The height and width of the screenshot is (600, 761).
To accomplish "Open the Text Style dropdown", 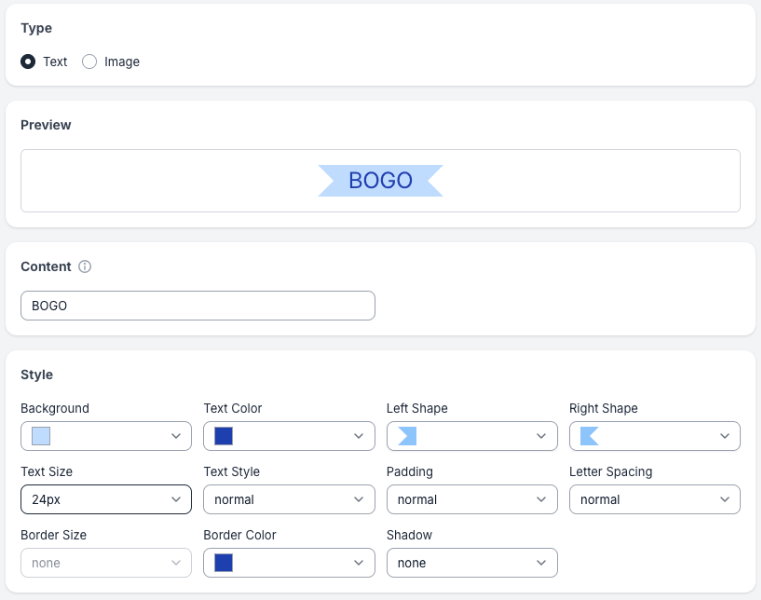I will click(x=288, y=499).
